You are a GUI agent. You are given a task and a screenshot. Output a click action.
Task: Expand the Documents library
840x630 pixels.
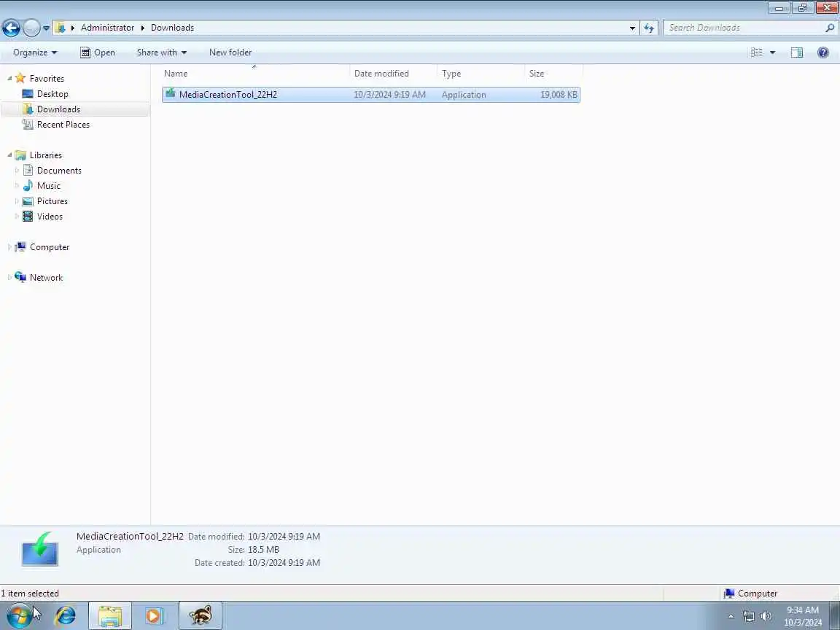tap(17, 171)
